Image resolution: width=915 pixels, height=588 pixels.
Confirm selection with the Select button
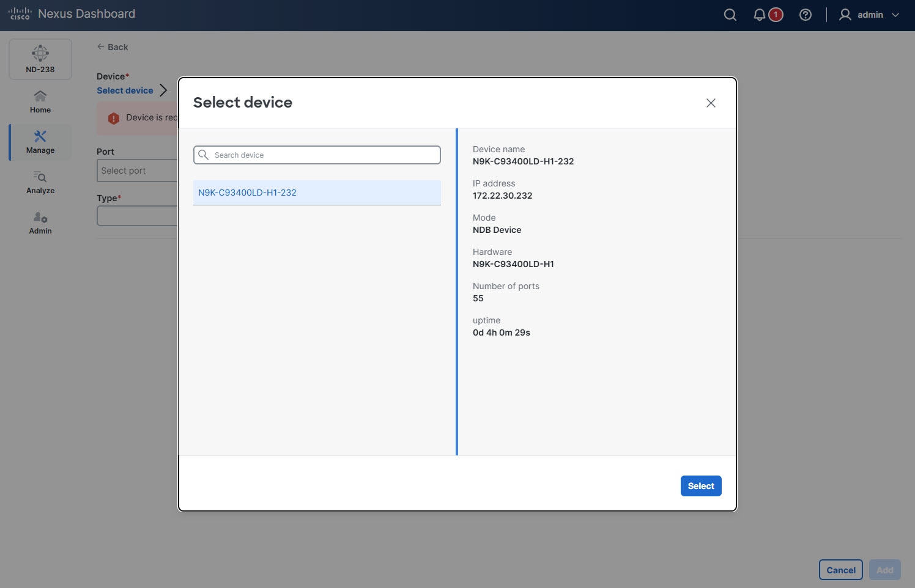(x=701, y=485)
